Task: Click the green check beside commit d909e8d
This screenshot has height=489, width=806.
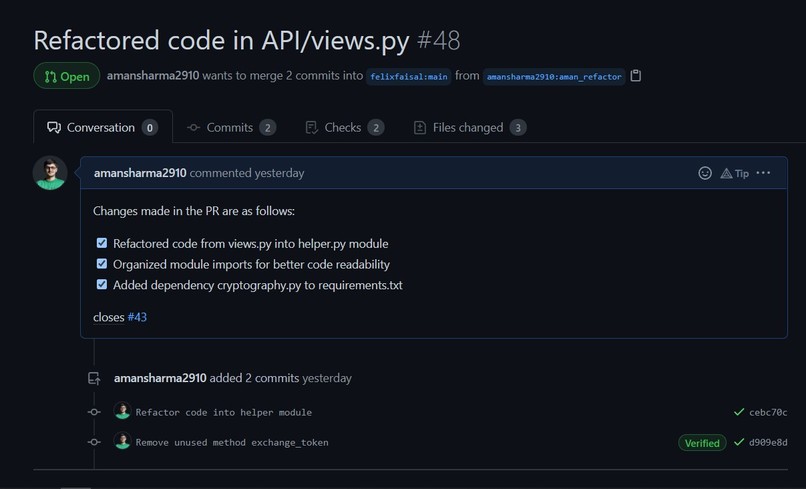Action: (x=739, y=442)
